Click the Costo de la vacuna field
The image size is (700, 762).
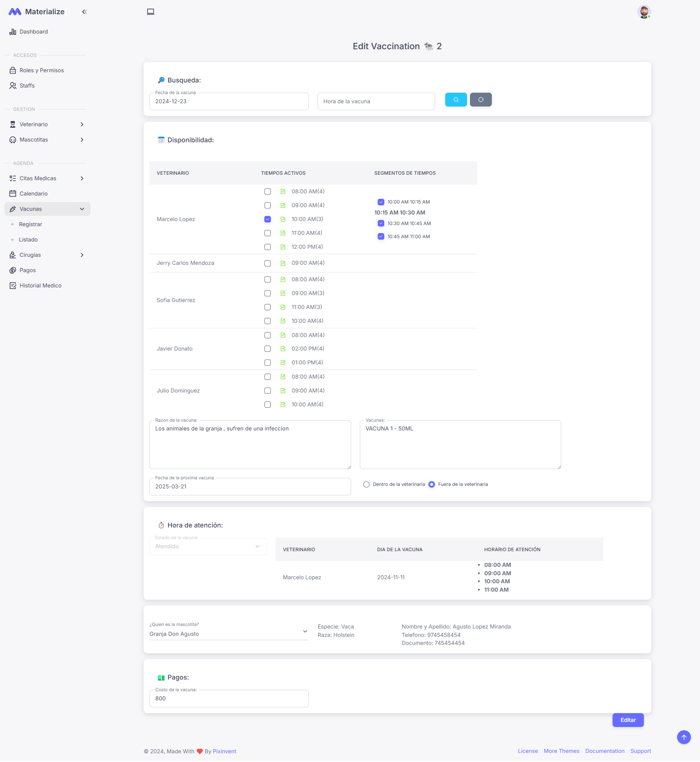point(229,699)
